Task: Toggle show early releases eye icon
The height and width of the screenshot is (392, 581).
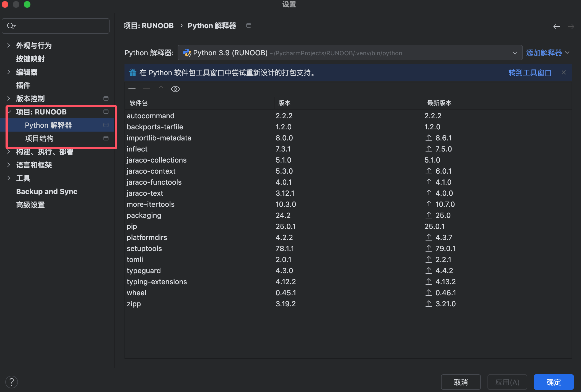Action: 175,89
